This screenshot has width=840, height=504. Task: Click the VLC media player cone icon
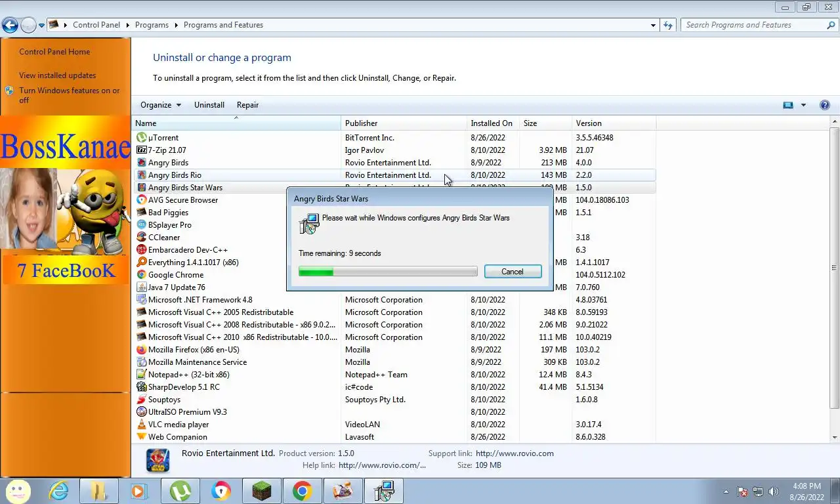(x=142, y=425)
